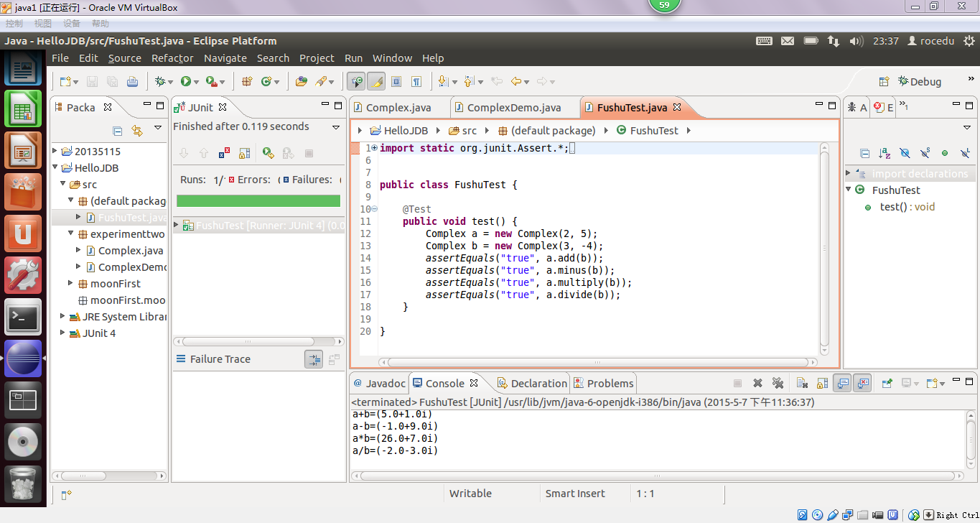
Task: Switch to ComplexDemo.java editor tab
Action: (x=514, y=108)
